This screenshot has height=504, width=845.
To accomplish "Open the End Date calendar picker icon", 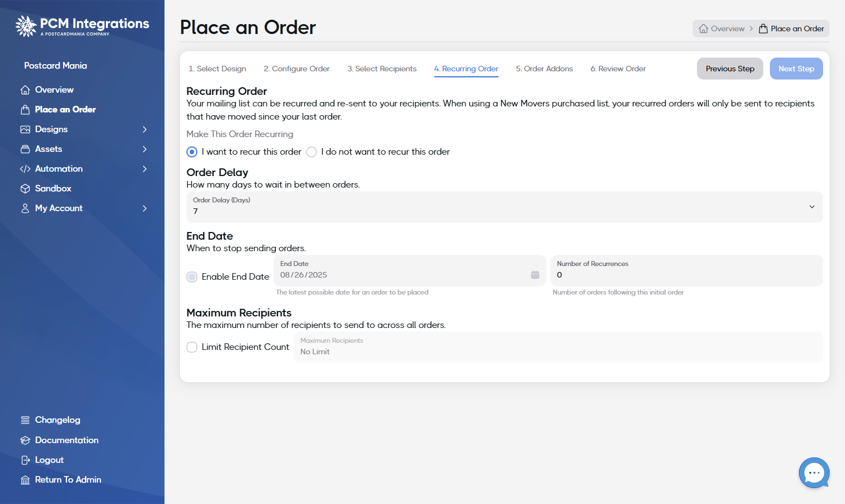I will coord(535,275).
